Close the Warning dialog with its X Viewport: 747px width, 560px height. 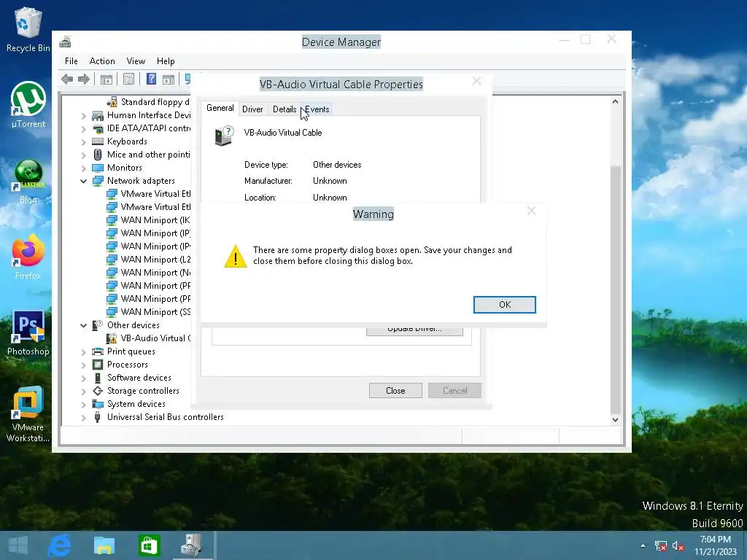click(531, 211)
